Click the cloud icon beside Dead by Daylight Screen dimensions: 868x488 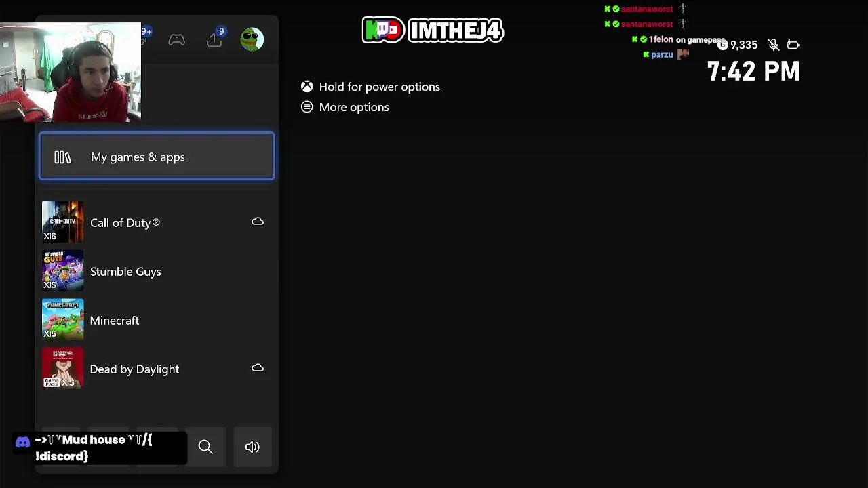tap(258, 368)
